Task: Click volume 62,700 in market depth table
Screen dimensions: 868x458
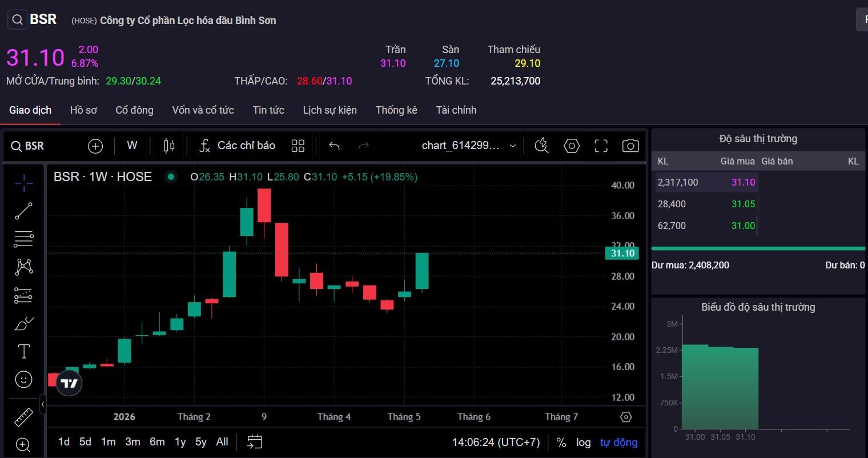Action: point(672,226)
